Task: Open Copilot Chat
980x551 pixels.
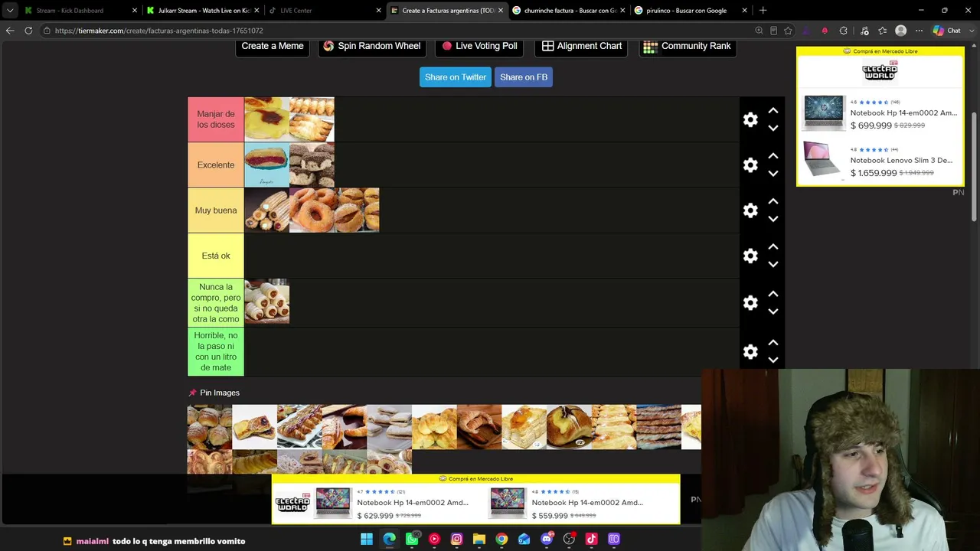Action: tap(947, 31)
